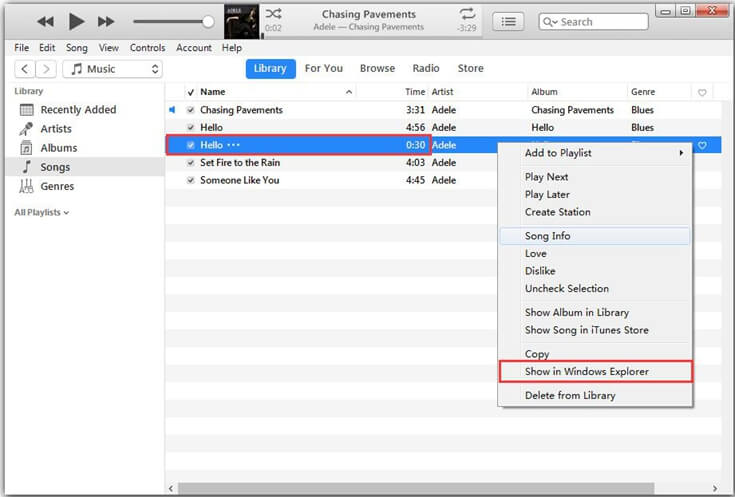Click the Genres guitar icon

coord(26,186)
